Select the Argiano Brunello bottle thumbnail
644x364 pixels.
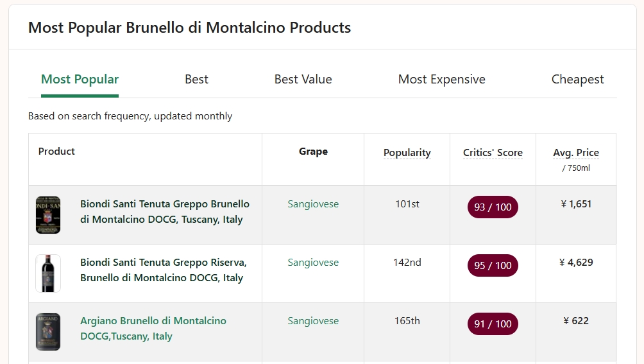[x=48, y=332]
